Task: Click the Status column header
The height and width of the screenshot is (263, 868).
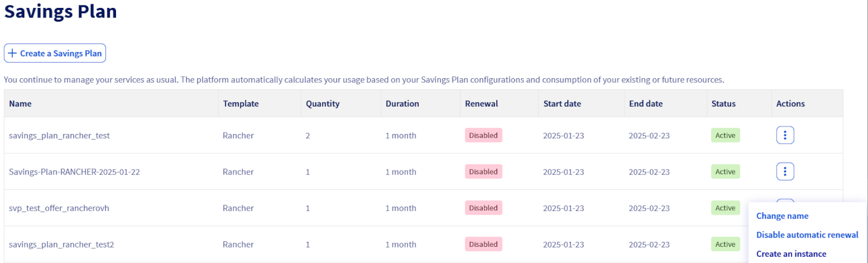Action: [x=723, y=104]
